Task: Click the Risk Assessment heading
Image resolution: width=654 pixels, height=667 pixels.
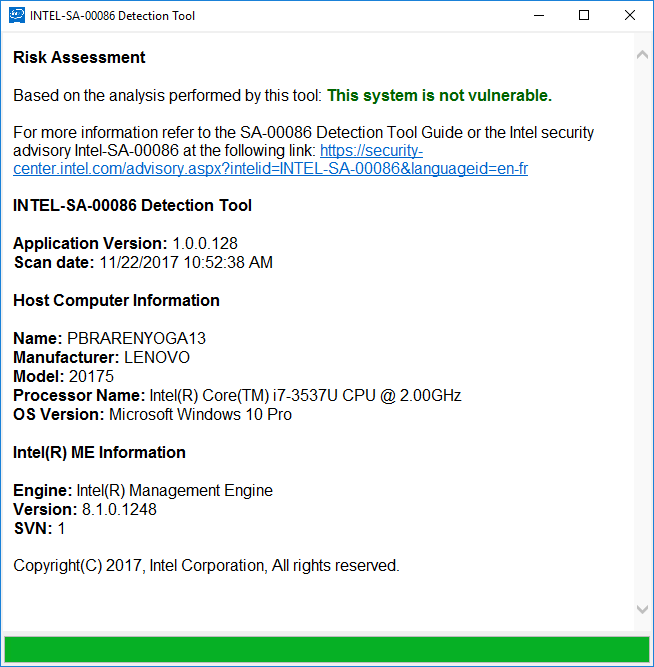Action: click(79, 57)
